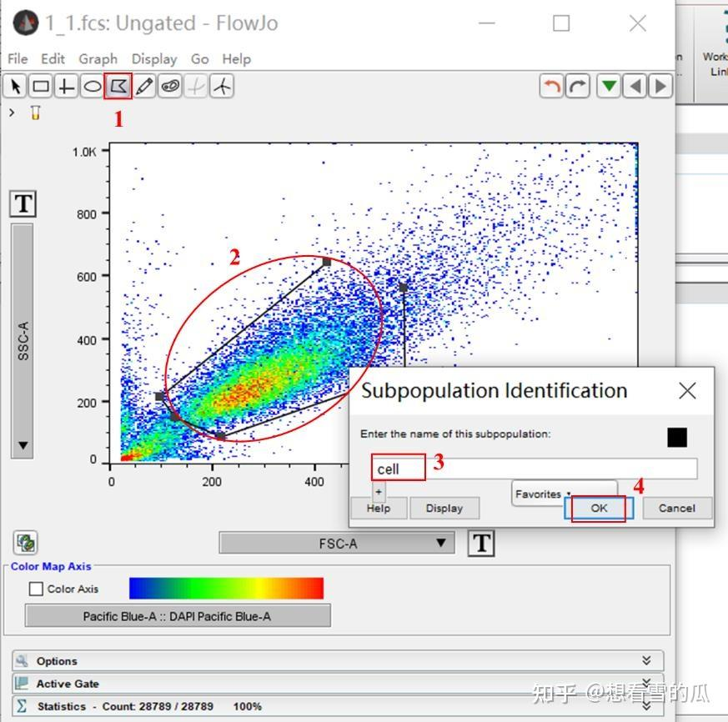Click the Undo arrow icon
This screenshot has width=728, height=722.
[551, 86]
